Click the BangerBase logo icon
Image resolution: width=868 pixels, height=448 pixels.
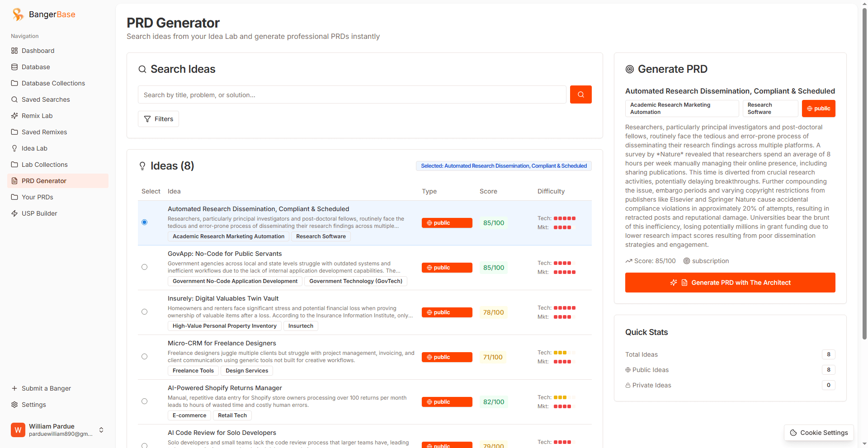18,14
